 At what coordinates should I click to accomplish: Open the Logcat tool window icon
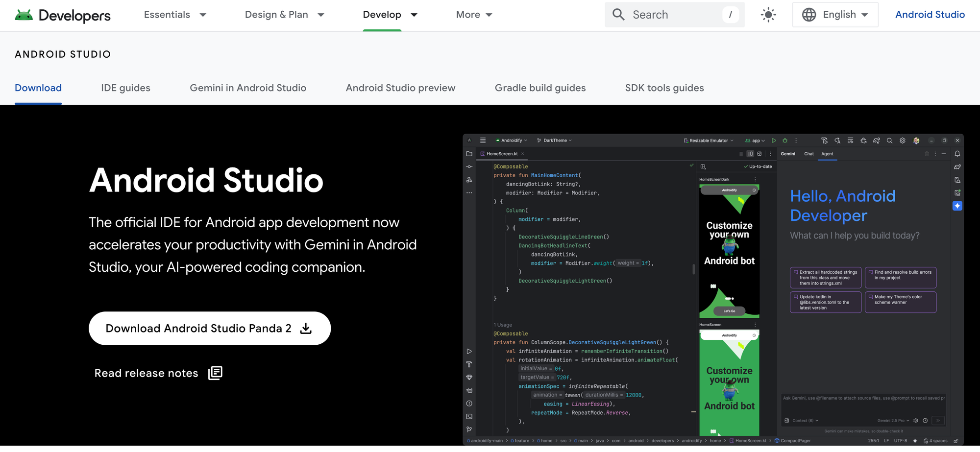pyautogui.click(x=469, y=390)
